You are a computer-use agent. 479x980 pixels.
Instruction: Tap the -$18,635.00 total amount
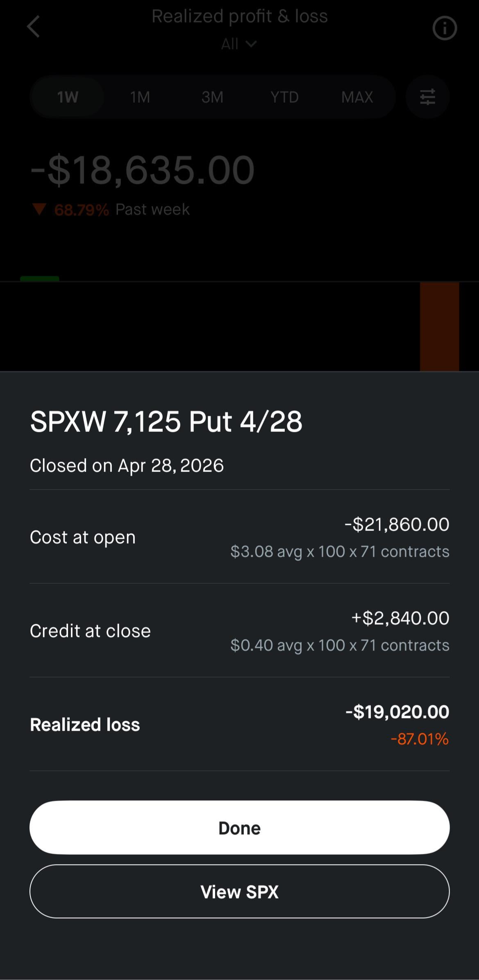tap(143, 169)
